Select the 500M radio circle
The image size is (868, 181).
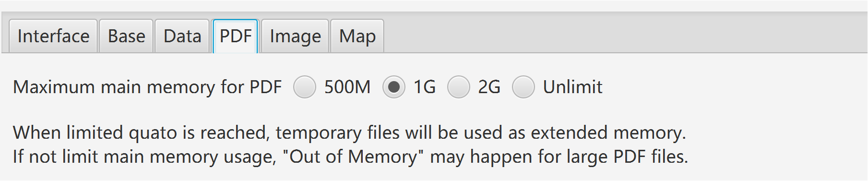pos(305,87)
